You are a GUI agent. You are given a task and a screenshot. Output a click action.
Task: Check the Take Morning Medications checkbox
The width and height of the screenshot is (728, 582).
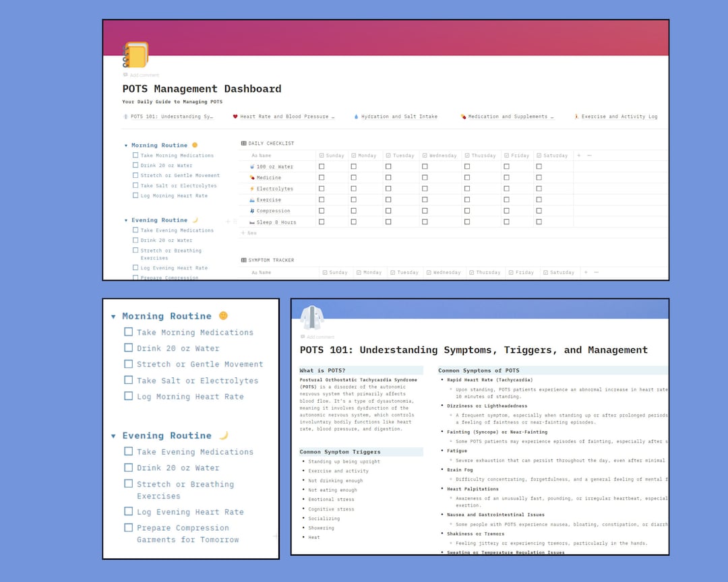pos(128,332)
